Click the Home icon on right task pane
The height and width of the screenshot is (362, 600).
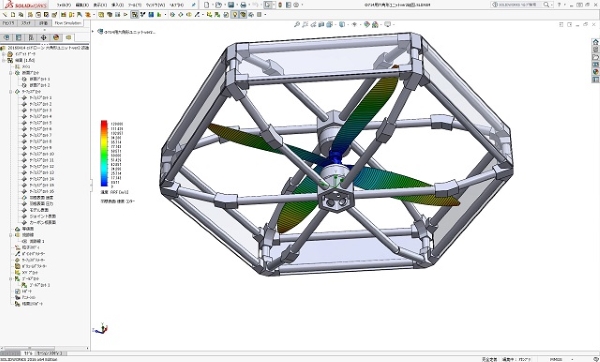click(595, 42)
